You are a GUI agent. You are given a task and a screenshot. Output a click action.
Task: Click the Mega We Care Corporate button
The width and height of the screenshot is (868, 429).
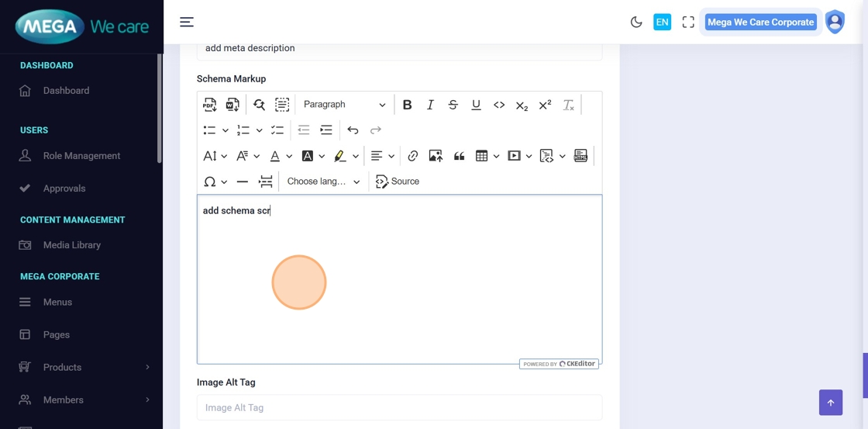[760, 22]
